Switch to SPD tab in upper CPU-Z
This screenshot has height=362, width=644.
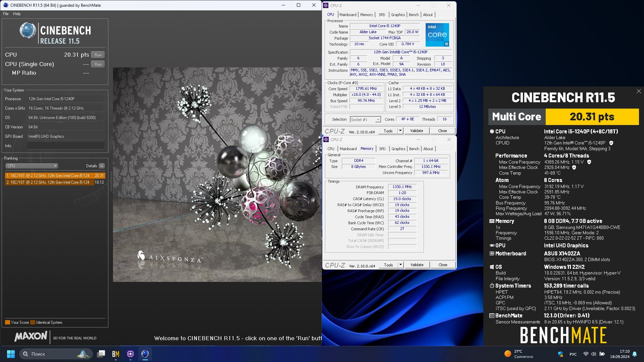point(382,15)
